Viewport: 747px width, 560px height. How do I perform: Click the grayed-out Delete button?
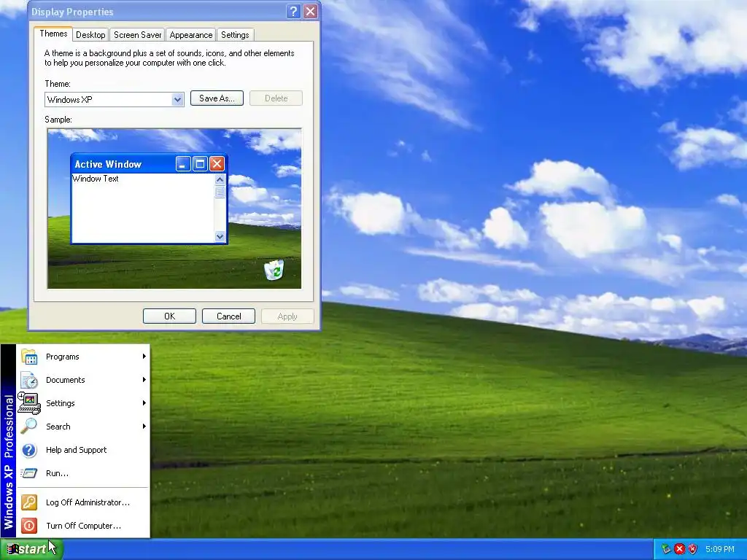click(x=276, y=98)
